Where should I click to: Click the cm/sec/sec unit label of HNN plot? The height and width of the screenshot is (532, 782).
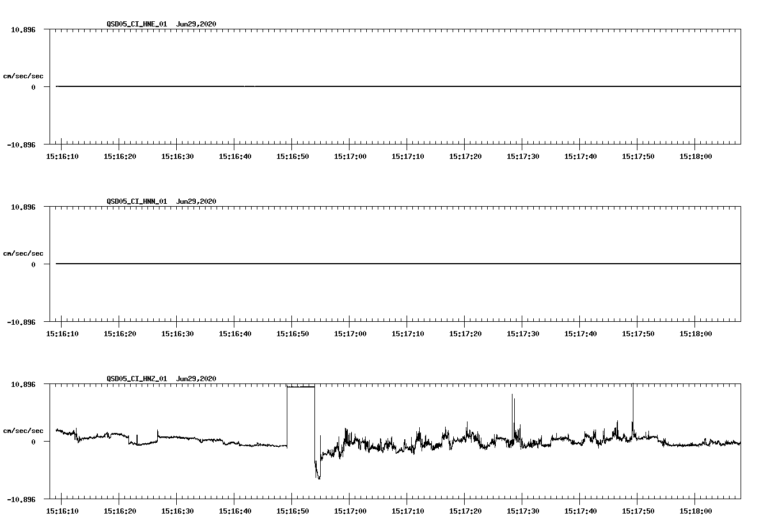pyautogui.click(x=23, y=253)
